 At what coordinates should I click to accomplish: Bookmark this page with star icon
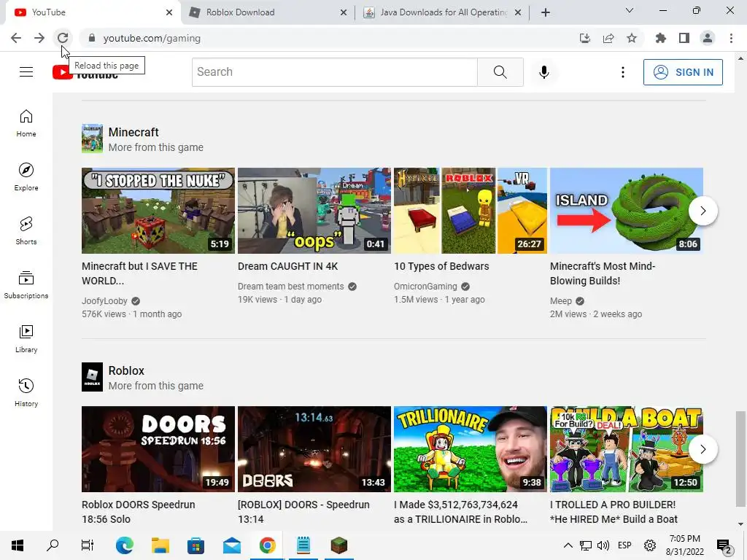tap(632, 38)
